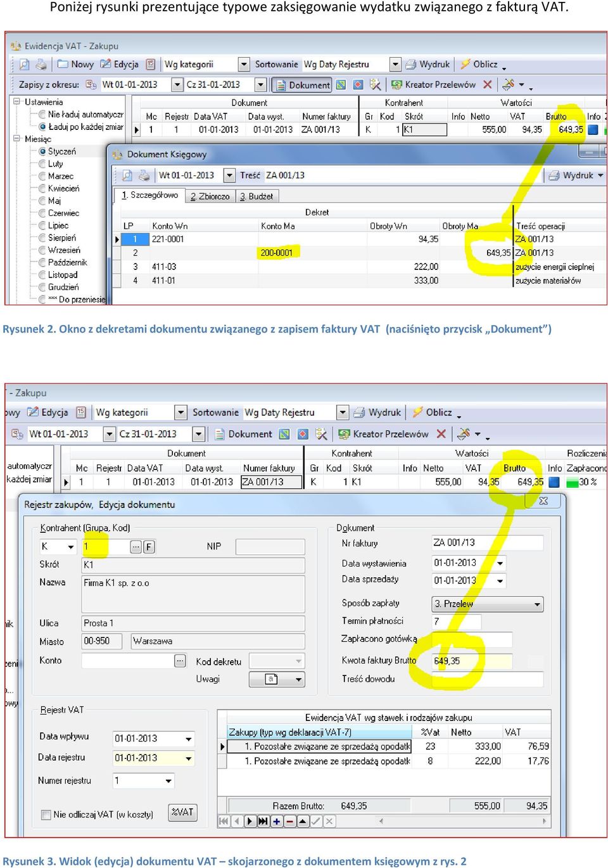
Task: Select 'Nie ładuj automatycznie' radio option
Action: (x=42, y=115)
